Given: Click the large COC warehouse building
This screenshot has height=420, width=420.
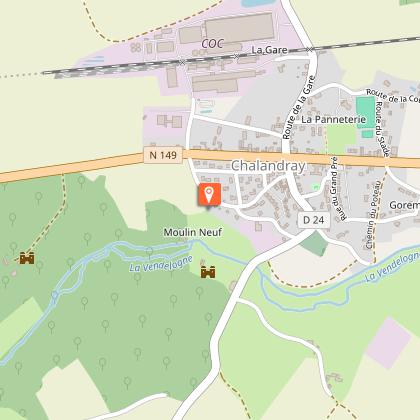Looking at the screenshot, I should coord(239,28).
